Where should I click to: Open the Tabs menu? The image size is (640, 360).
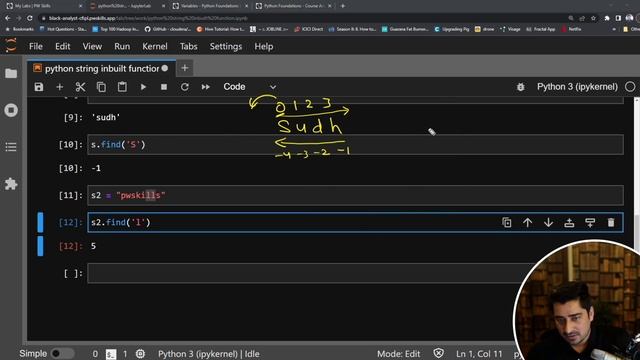pyautogui.click(x=189, y=47)
